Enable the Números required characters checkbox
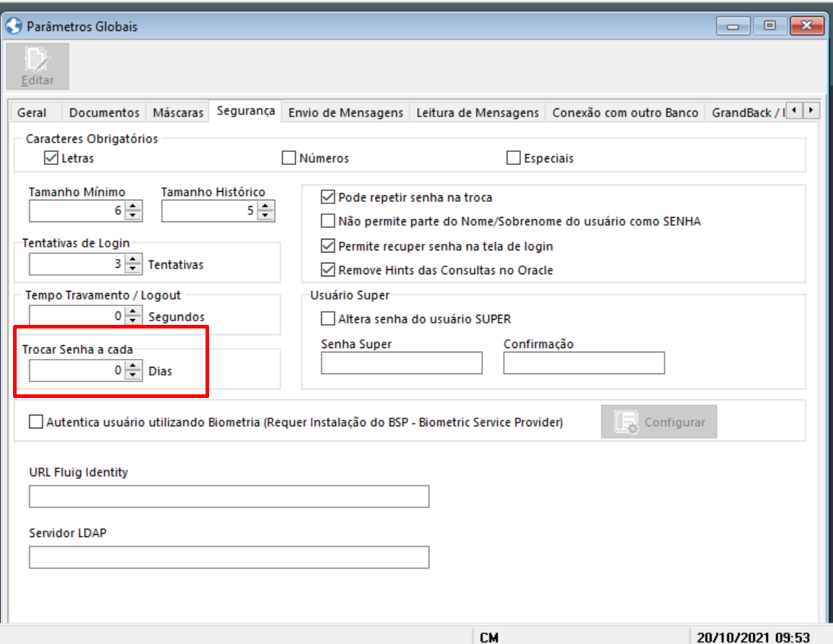Image resolution: width=833 pixels, height=644 pixels. [x=289, y=158]
